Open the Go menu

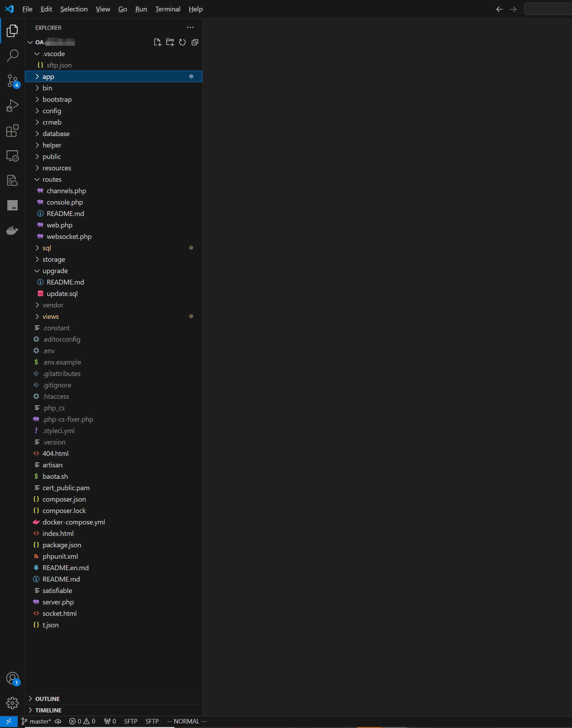123,9
